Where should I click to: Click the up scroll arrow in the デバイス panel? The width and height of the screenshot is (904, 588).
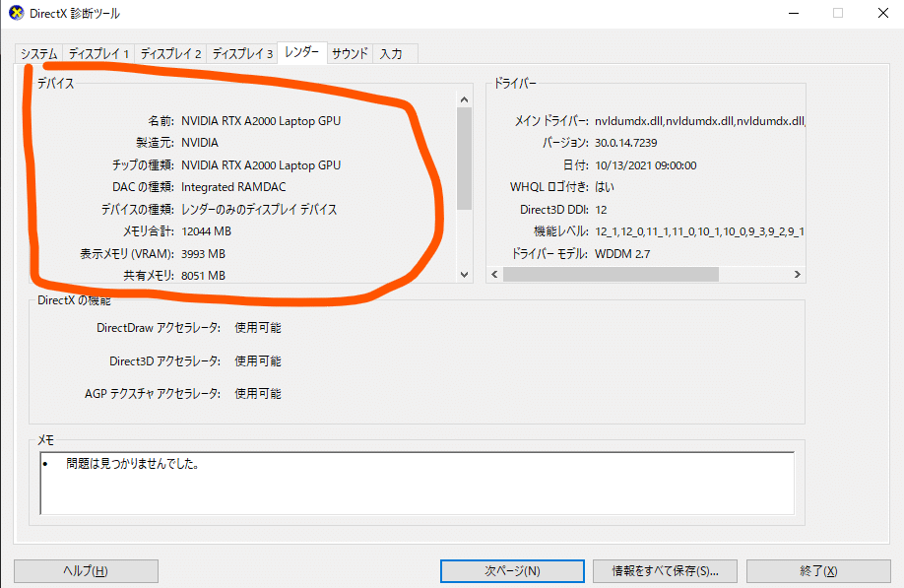pyautogui.click(x=462, y=98)
